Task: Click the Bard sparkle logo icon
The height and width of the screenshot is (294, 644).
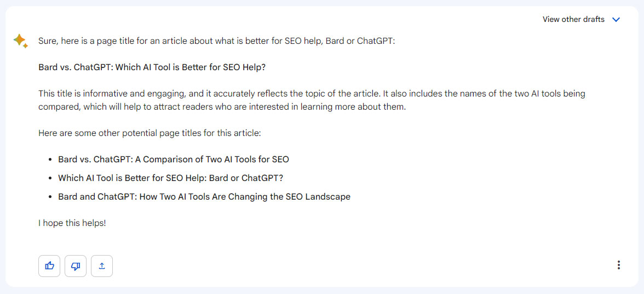Action: pos(20,41)
